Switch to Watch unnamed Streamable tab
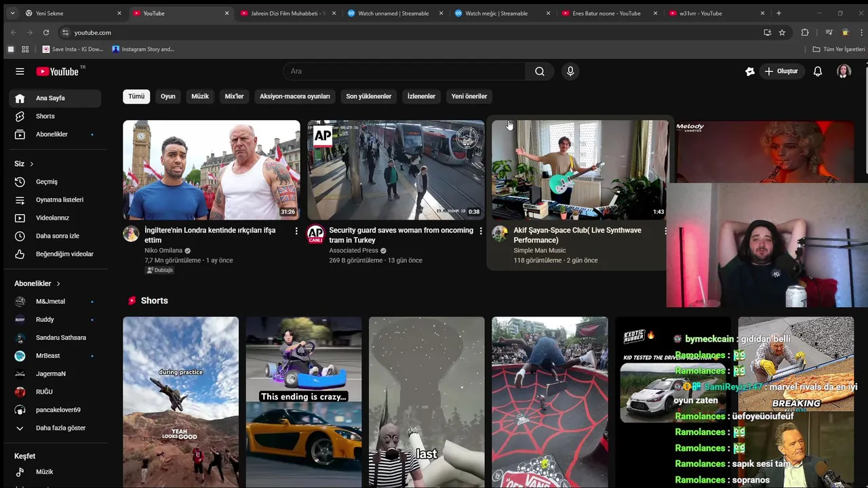 pyautogui.click(x=393, y=13)
